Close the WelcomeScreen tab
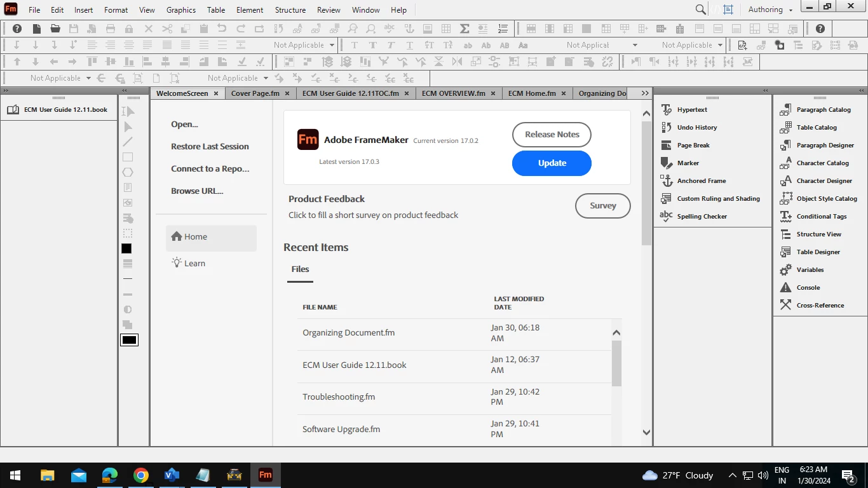 coord(216,93)
